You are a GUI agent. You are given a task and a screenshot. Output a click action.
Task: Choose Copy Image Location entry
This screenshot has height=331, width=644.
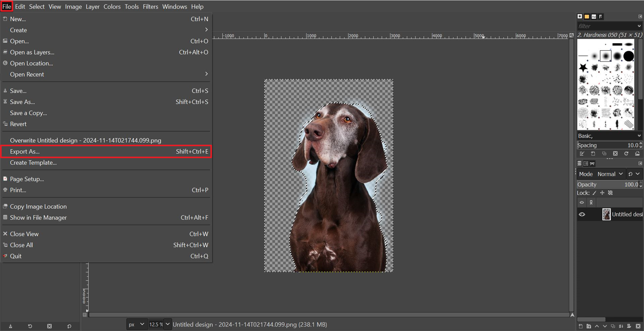tap(106, 207)
